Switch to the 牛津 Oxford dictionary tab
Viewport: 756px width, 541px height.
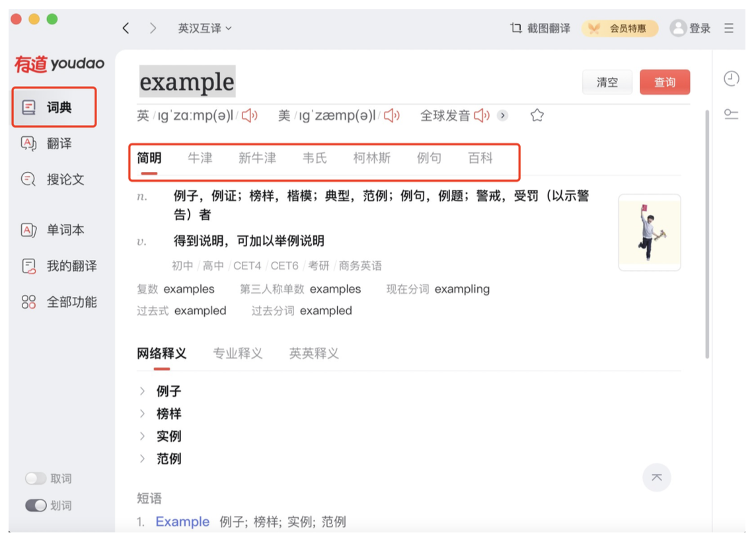(200, 158)
